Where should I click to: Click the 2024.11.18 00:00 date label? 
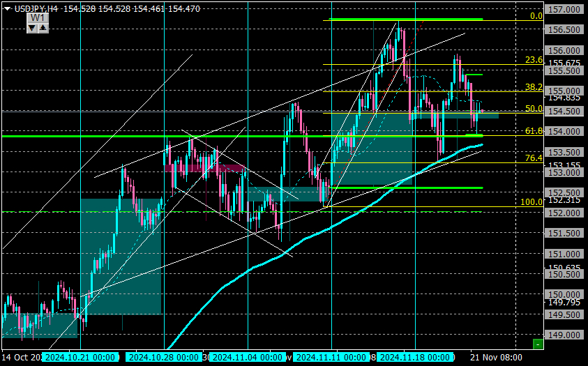[x=415, y=358]
